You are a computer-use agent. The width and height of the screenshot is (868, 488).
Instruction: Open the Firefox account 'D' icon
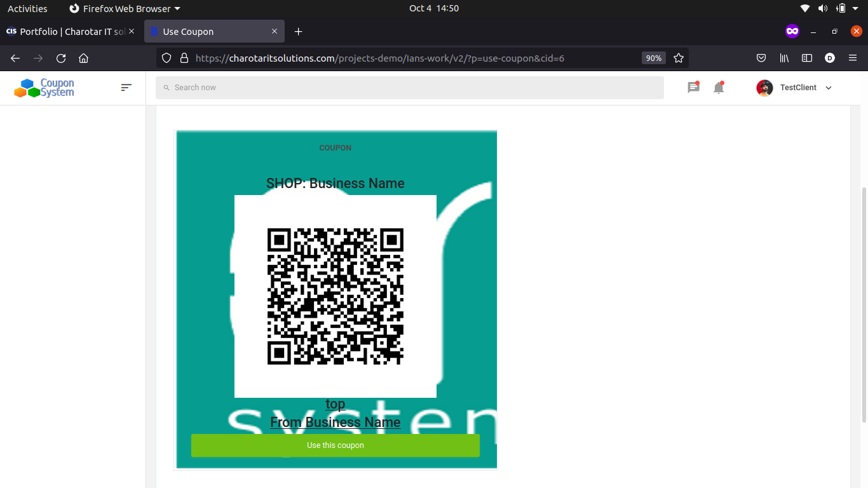830,58
